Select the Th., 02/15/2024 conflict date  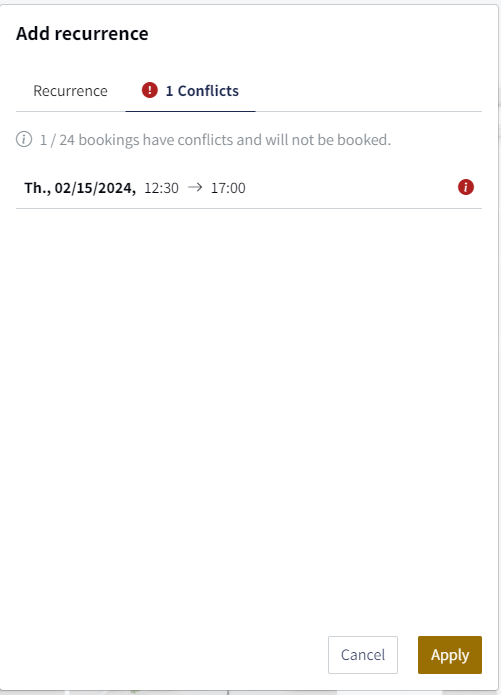(80, 188)
